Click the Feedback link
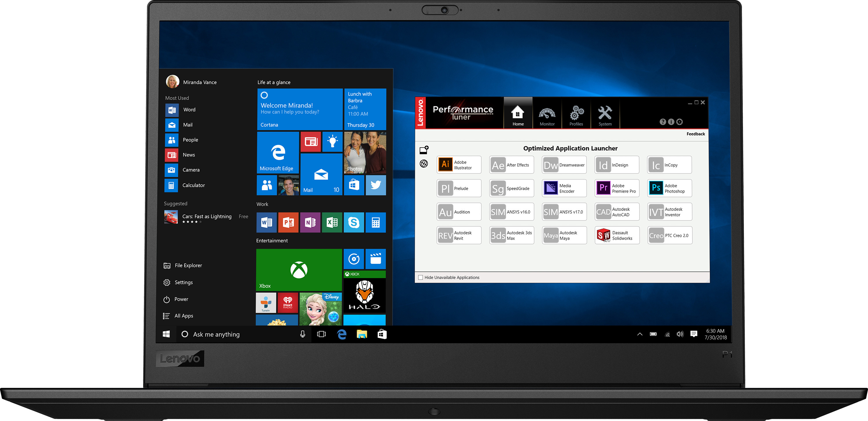Screen dimensions: 868x421 click(x=696, y=134)
